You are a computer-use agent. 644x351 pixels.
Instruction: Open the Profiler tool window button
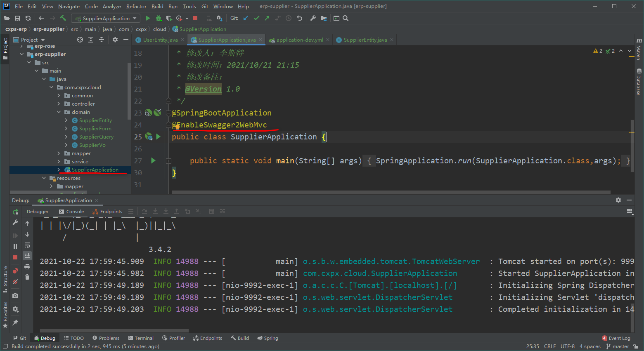click(x=174, y=338)
